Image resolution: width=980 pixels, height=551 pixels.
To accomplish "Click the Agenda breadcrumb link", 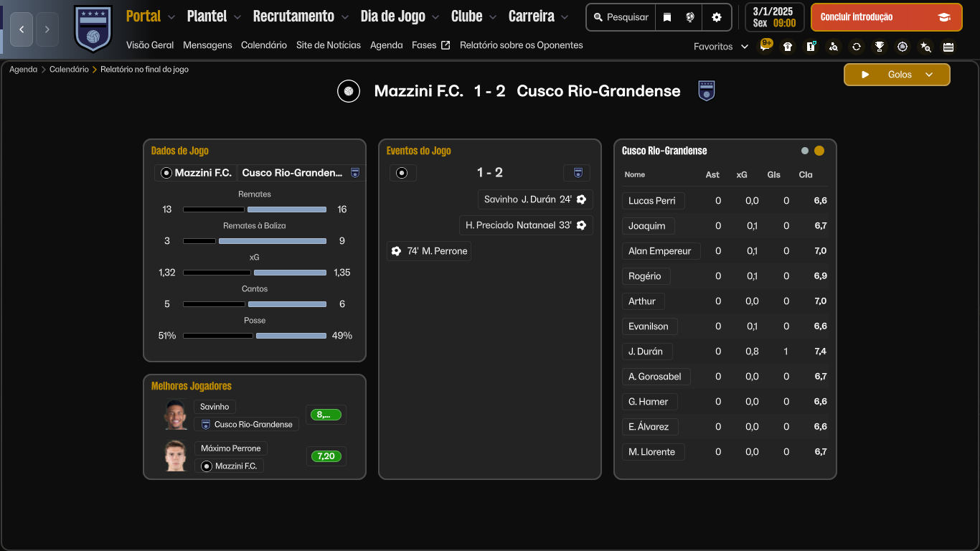I will 23,70.
